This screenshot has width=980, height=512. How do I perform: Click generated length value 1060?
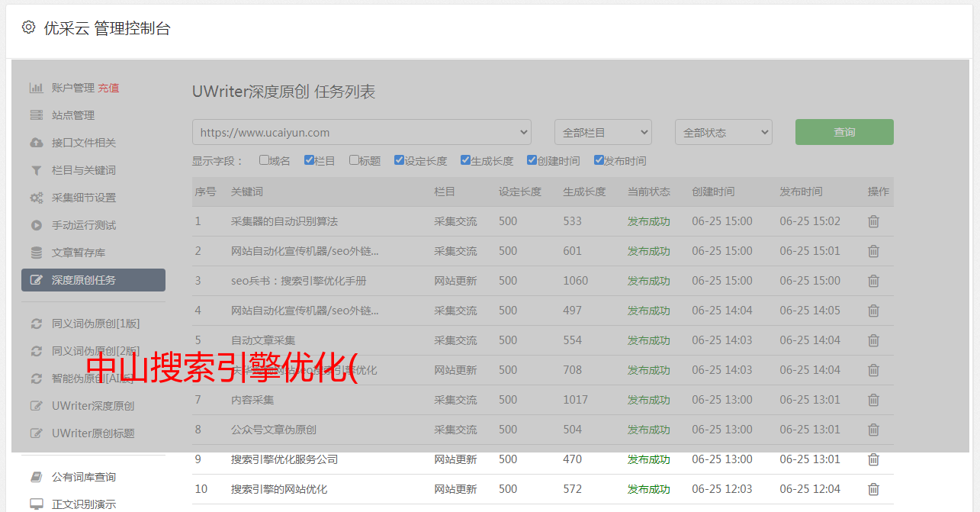tap(576, 281)
